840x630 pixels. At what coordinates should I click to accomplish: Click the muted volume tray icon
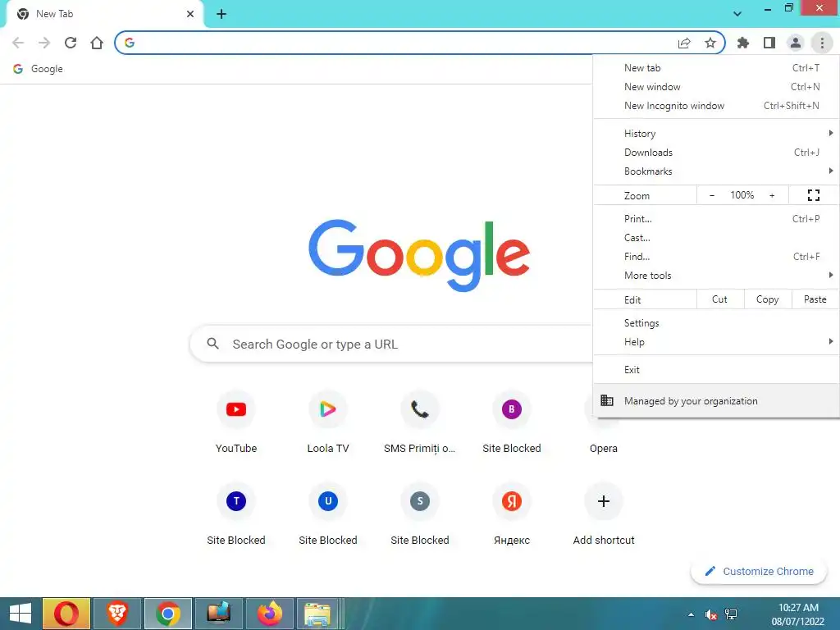pos(711,614)
